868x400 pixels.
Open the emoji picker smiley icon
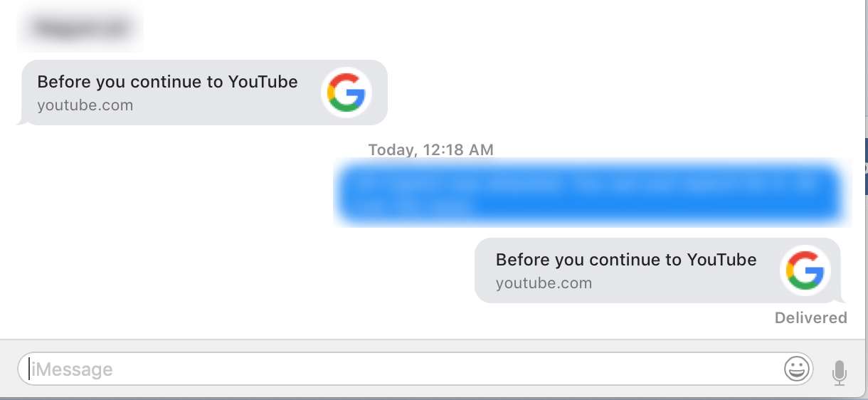(x=798, y=369)
